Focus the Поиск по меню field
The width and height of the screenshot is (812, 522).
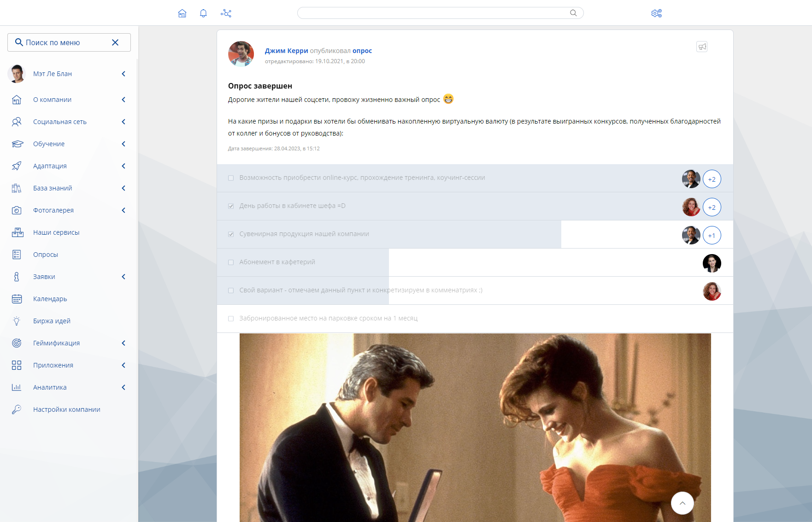[x=69, y=42]
